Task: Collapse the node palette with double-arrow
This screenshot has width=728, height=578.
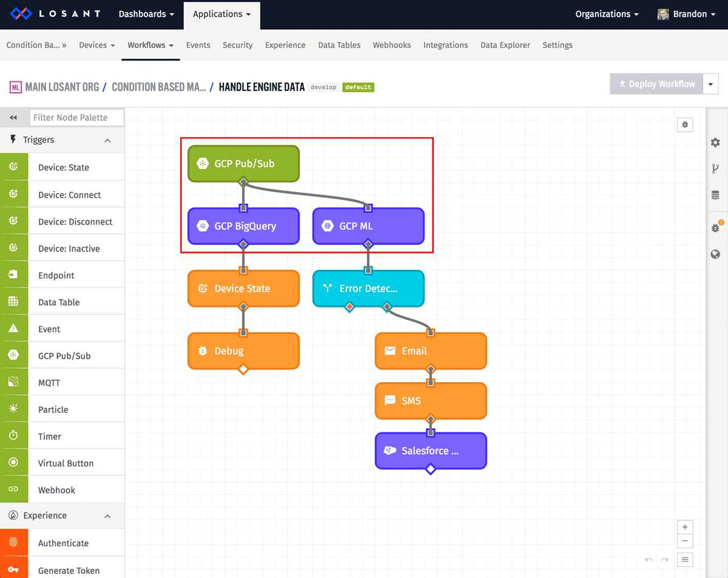Action: pos(13,118)
